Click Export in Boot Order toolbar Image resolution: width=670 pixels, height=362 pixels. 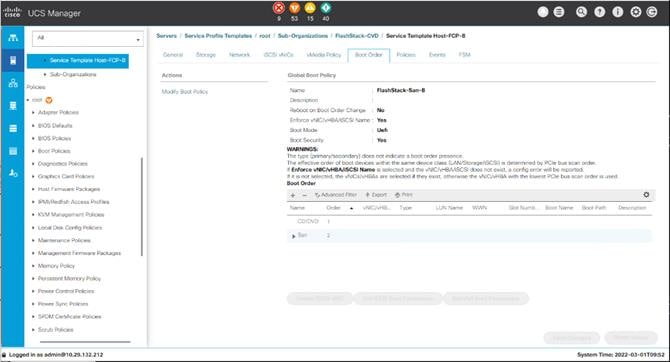point(376,195)
